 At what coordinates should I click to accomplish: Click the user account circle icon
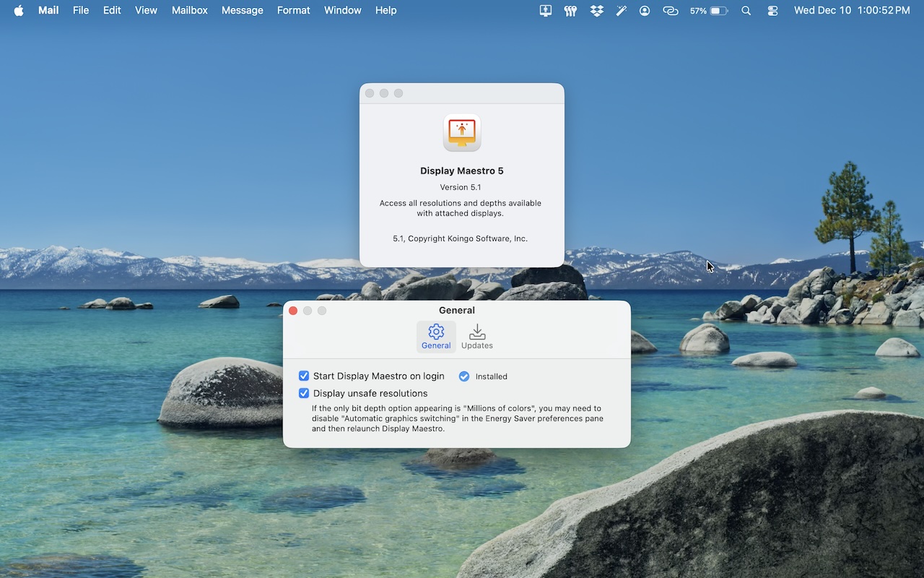tap(645, 11)
